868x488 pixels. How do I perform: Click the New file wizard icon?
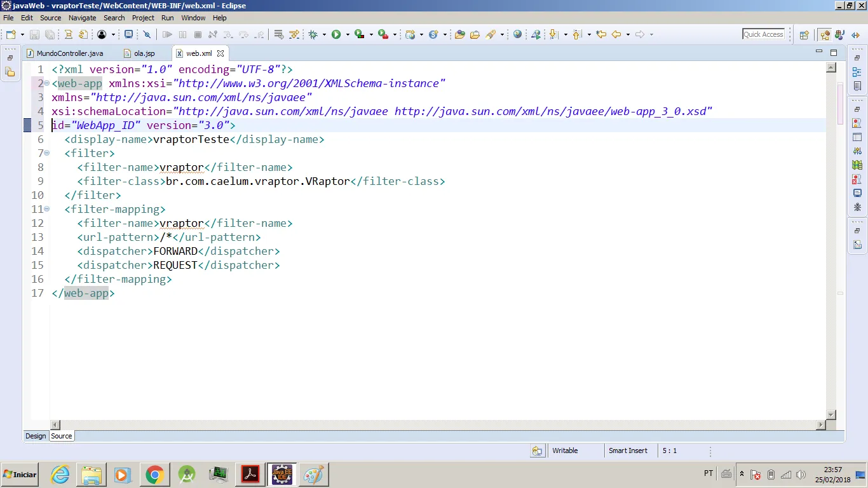coord(11,34)
